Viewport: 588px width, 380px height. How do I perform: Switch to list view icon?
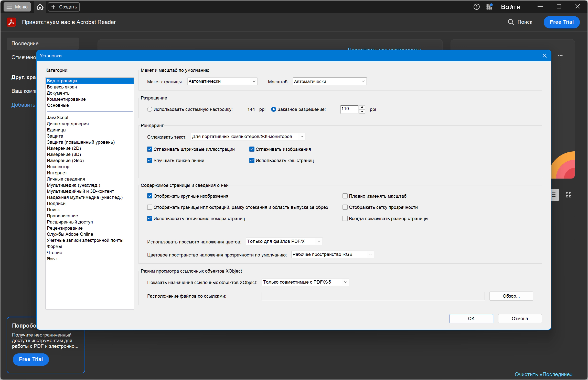(x=554, y=195)
